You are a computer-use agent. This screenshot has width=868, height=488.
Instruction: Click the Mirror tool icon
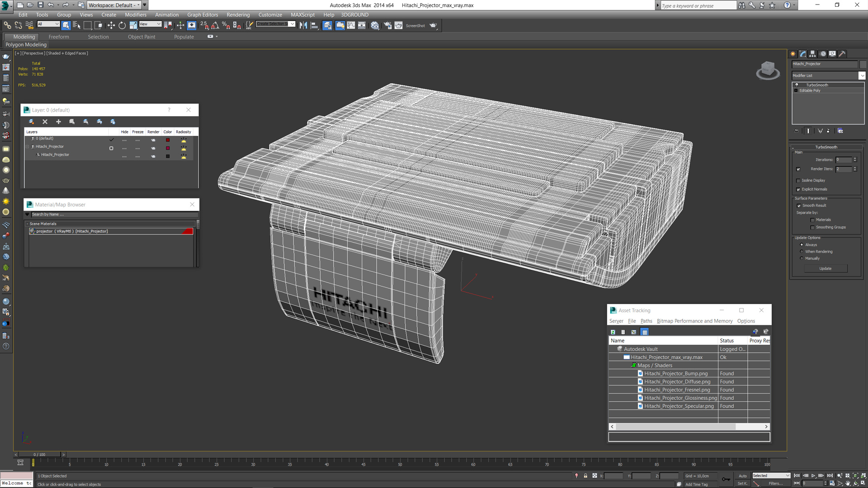pyautogui.click(x=303, y=25)
